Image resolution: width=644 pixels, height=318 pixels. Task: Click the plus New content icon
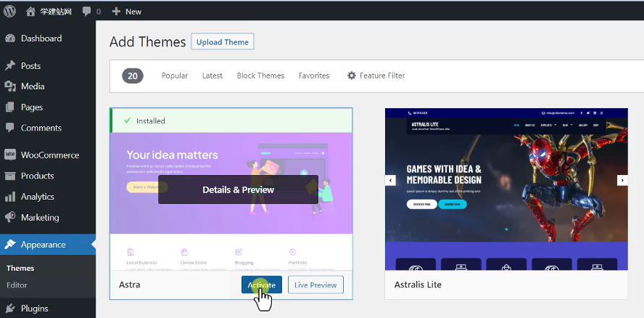click(116, 12)
